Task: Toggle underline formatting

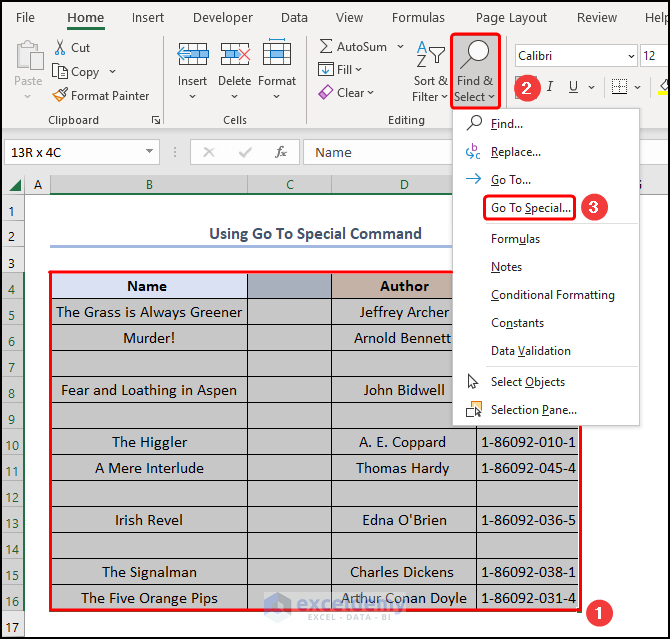Action: coord(573,87)
